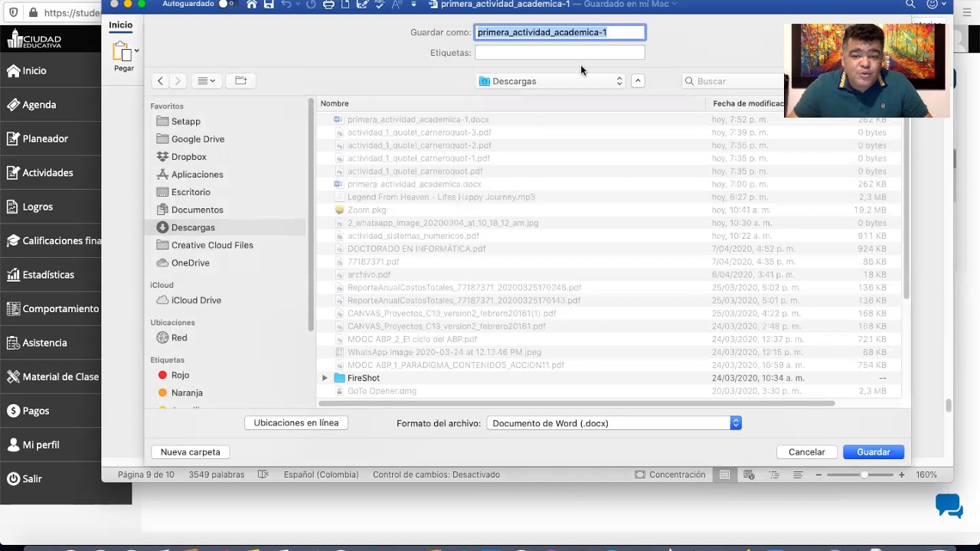Image resolution: width=980 pixels, height=551 pixels.
Task: Open the blue chat bubble icon
Action: 949,506
